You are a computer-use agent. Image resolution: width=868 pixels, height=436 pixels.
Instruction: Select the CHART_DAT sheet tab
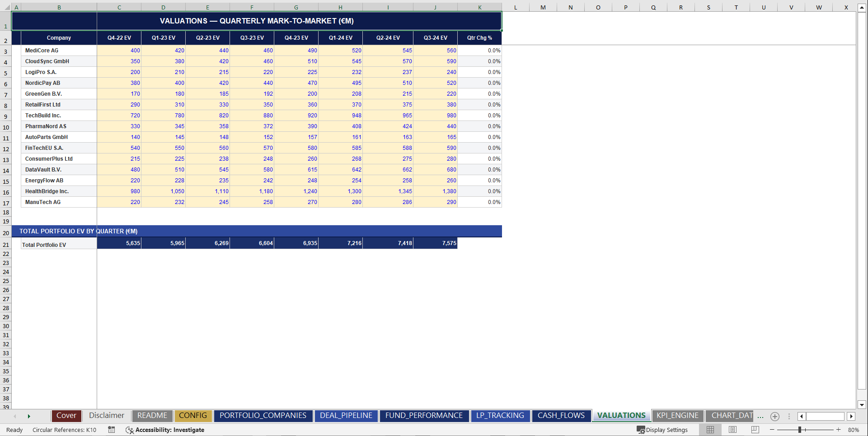(730, 415)
